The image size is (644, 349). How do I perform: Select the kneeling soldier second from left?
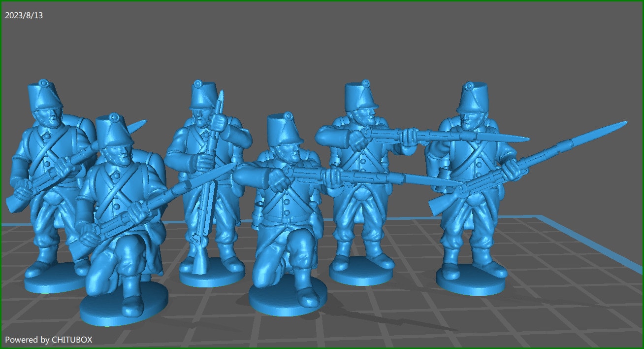[x=118, y=197]
